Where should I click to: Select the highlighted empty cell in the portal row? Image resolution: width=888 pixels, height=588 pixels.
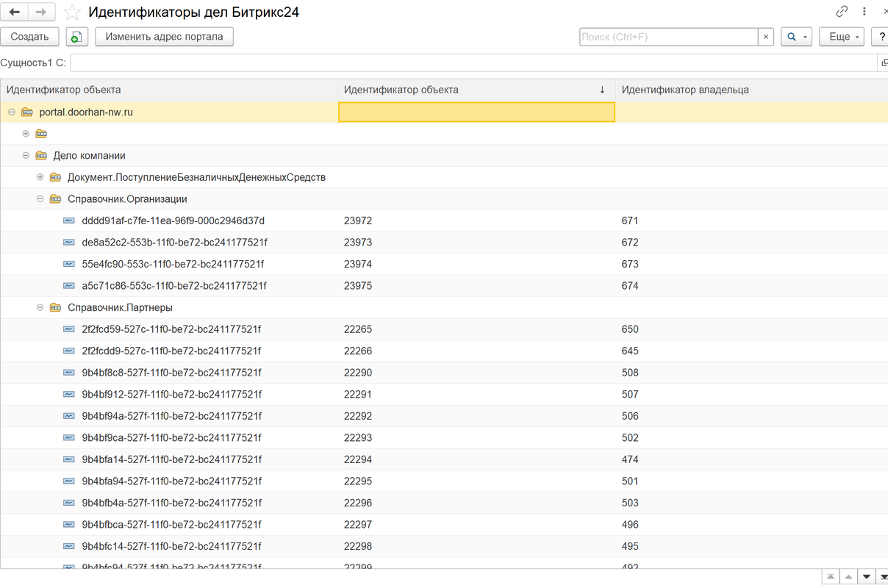click(476, 112)
